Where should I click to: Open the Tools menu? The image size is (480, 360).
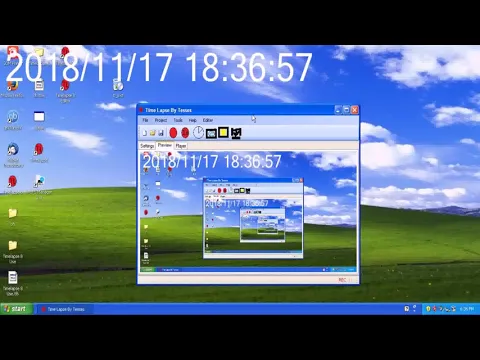[178, 120]
